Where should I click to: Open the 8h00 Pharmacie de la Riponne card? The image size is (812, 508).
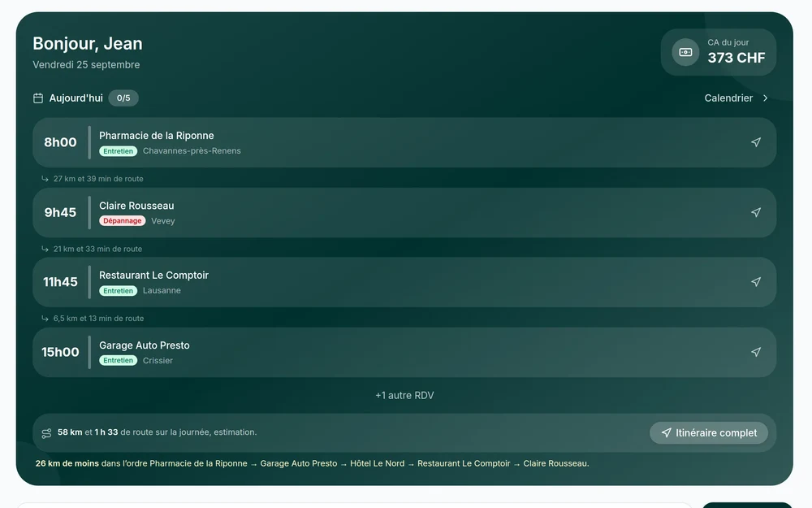click(x=404, y=142)
